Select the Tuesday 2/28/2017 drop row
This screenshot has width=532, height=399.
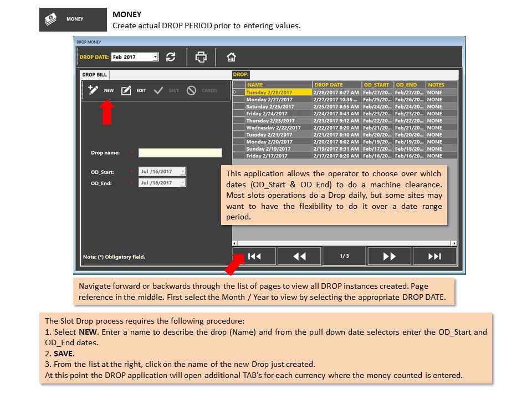pos(345,93)
